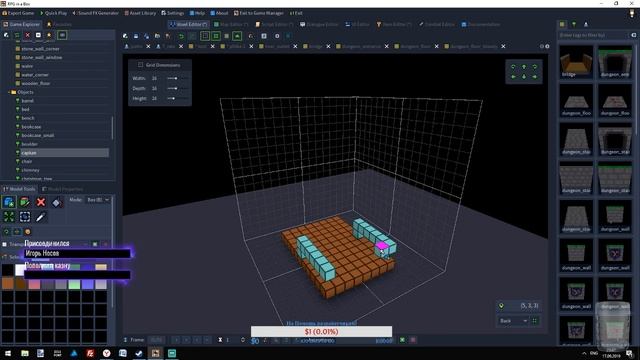Image resolution: width=640 pixels, height=360 pixels.
Task: Select the Paint Bucket fill tool
Action: click(57, 202)
